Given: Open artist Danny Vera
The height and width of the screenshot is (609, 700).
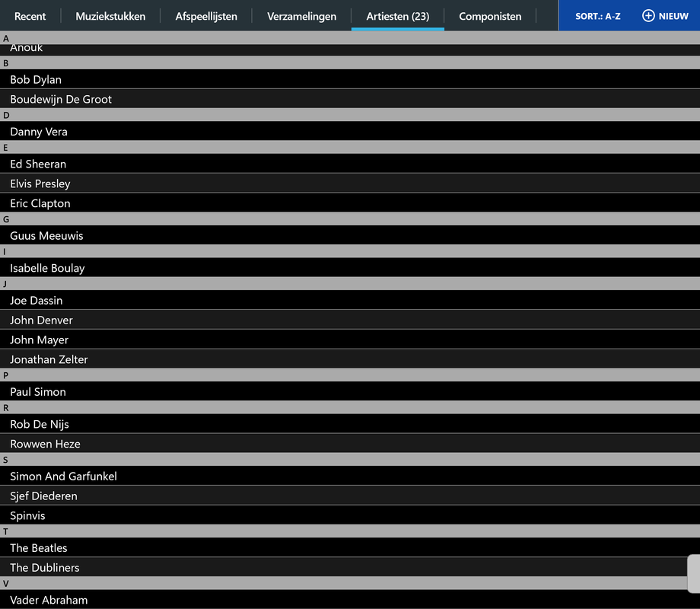Looking at the screenshot, I should 350,132.
